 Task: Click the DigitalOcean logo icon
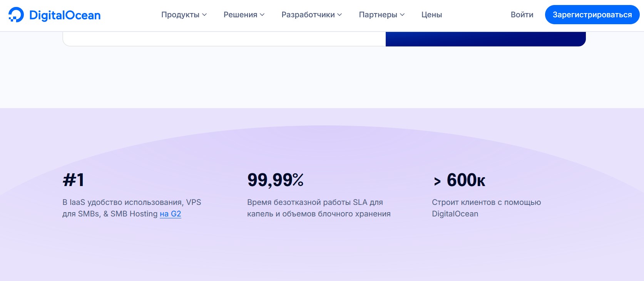[16, 15]
